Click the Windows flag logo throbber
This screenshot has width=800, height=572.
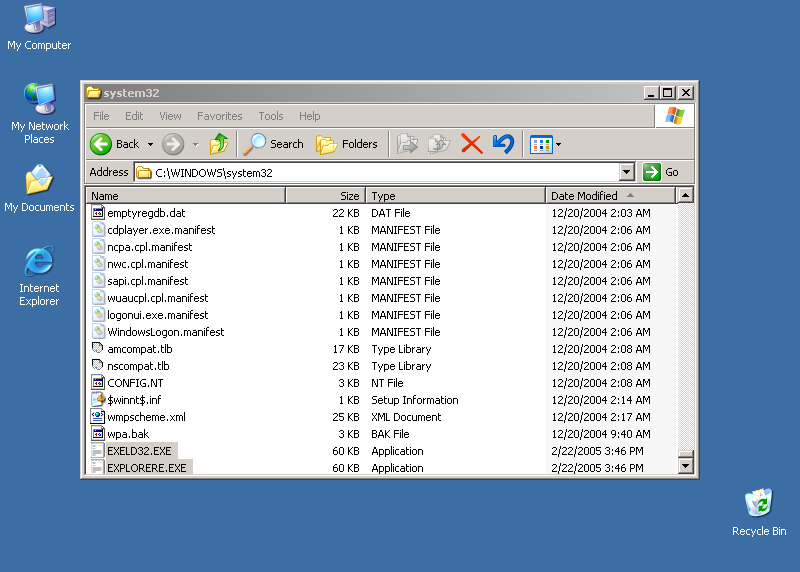tap(674, 116)
